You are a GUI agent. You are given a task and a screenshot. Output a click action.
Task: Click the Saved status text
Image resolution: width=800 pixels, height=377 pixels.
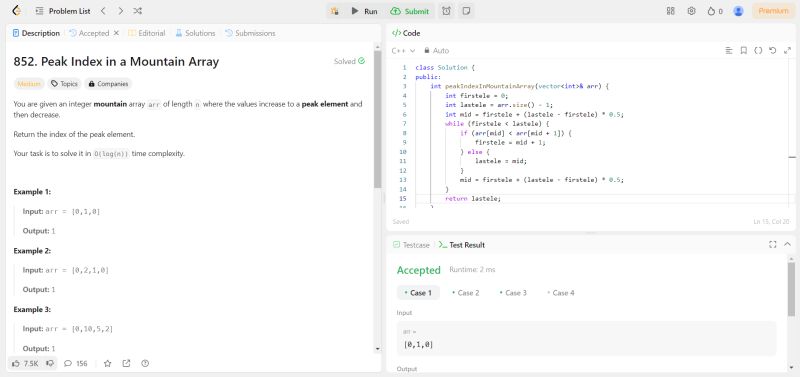coord(401,221)
